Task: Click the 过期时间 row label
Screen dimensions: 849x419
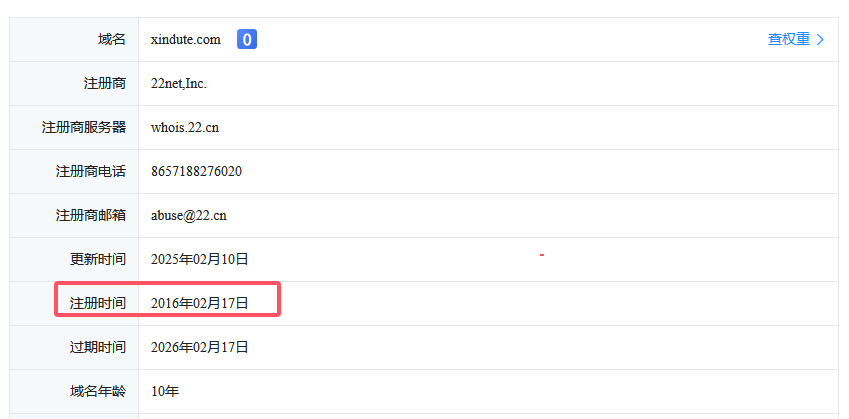Action: tap(98, 347)
